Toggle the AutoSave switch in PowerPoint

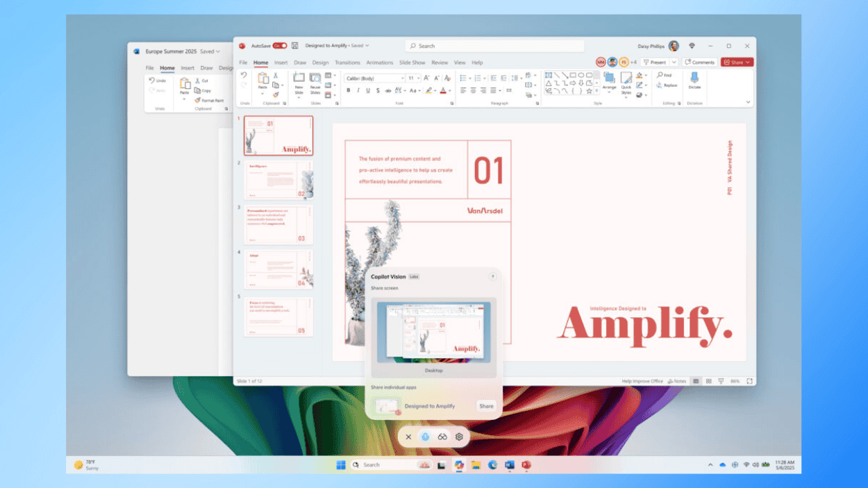pyautogui.click(x=280, y=46)
